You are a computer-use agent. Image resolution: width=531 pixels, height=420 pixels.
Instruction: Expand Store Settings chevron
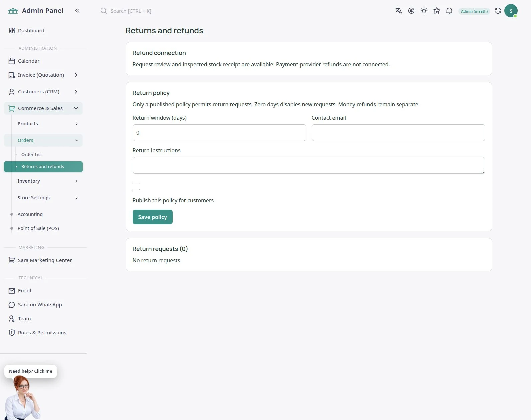[x=77, y=198]
